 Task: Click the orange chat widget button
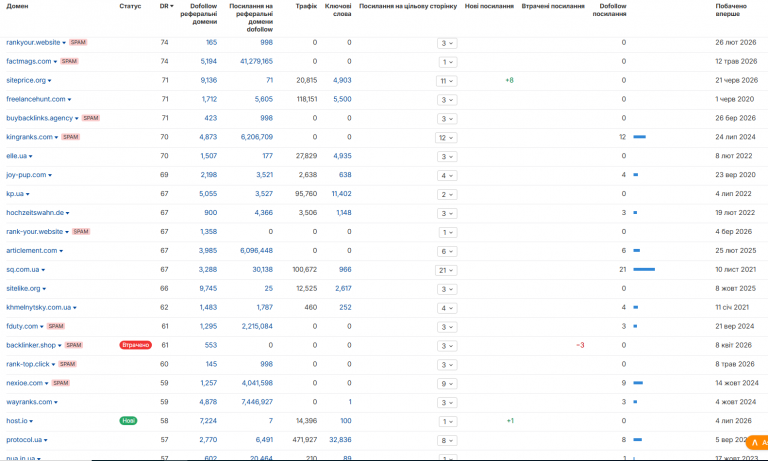coord(757,442)
